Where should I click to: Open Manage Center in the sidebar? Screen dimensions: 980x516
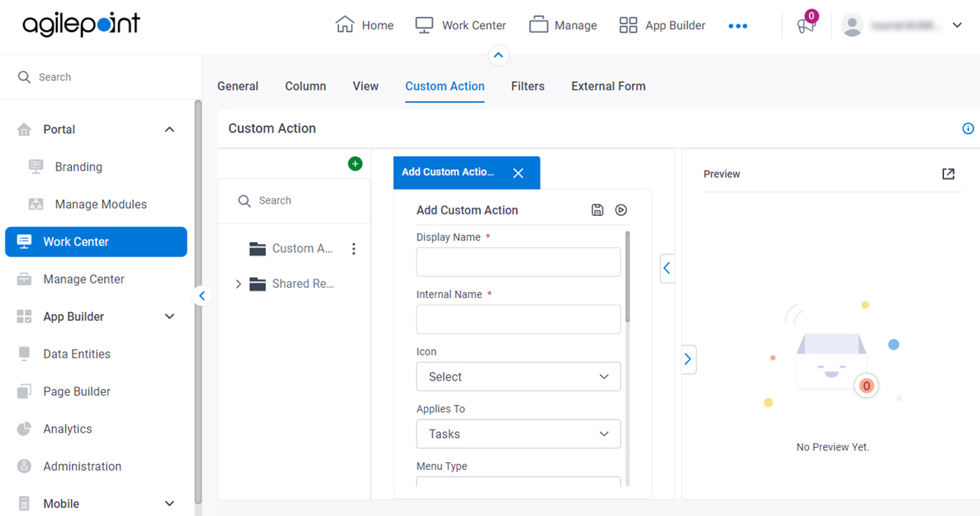83,279
